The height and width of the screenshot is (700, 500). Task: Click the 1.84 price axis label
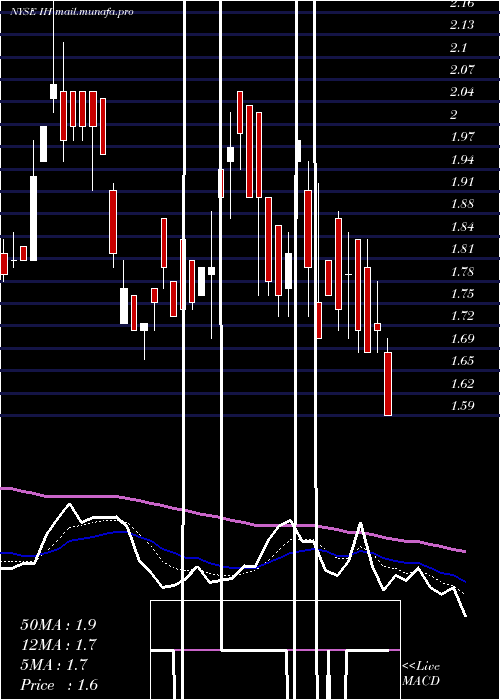(x=462, y=226)
